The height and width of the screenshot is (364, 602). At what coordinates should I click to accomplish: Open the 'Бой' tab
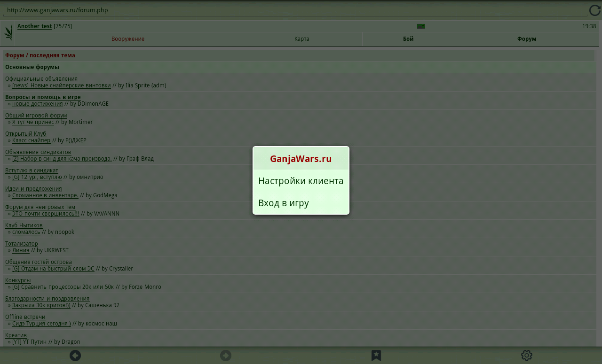tap(408, 39)
